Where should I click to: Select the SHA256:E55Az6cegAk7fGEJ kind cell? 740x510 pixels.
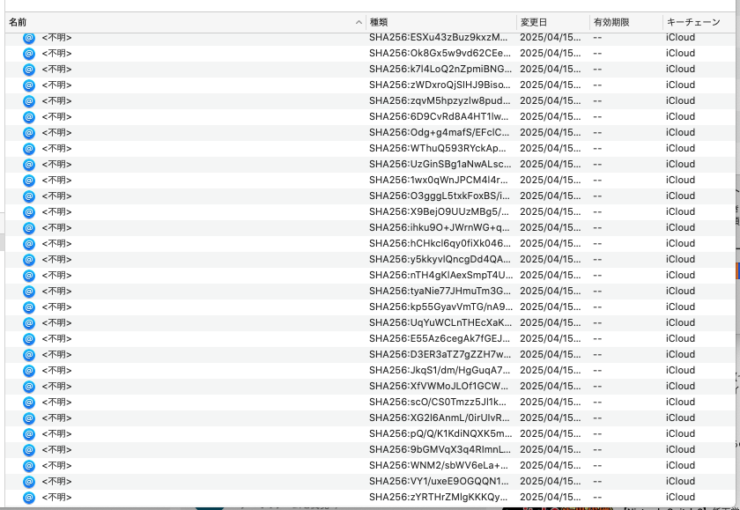[x=439, y=338]
